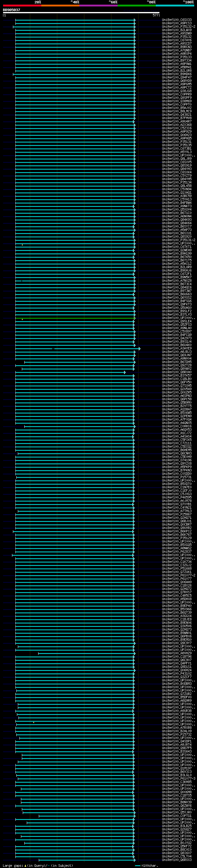Choose UniRef100_A9U4R7 label
Screen dimensions: 197x868
(177, 121)
